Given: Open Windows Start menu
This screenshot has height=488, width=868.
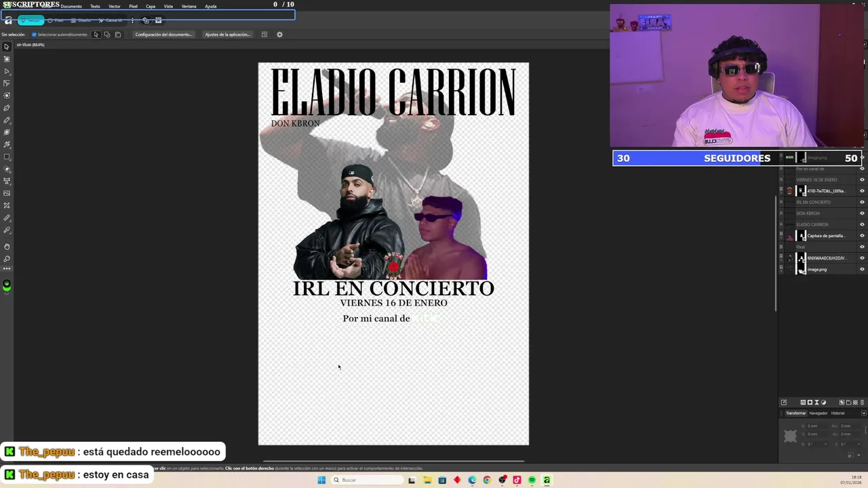Looking at the screenshot, I should pos(321,480).
